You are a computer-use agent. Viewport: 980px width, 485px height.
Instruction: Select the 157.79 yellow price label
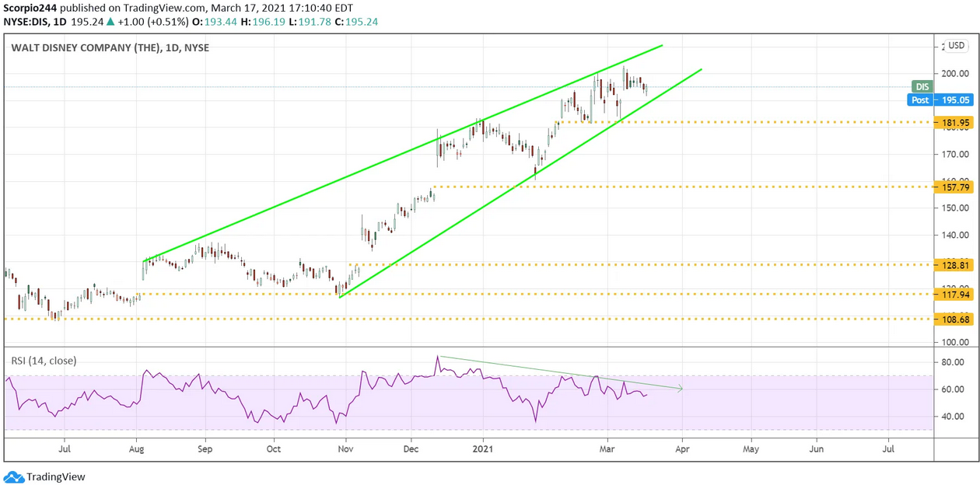pos(954,187)
